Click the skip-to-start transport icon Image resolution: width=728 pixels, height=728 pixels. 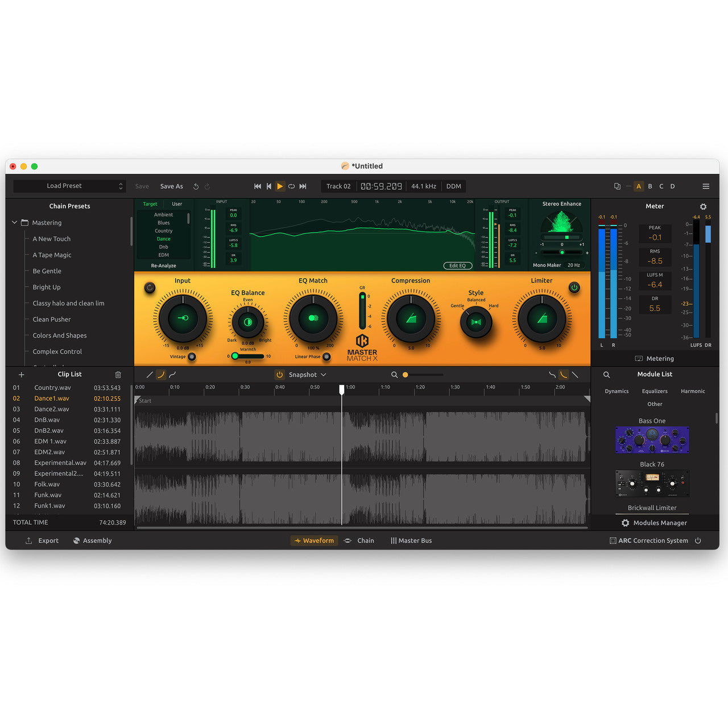click(257, 186)
